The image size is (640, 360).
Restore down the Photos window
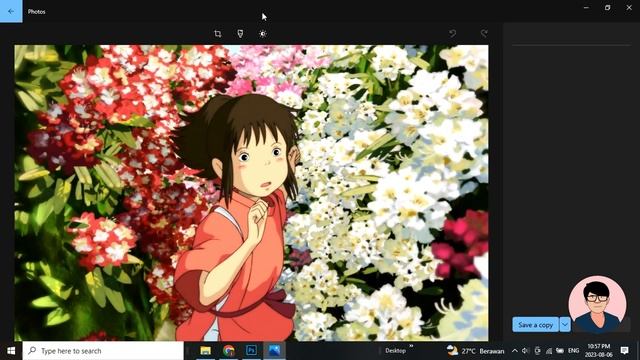coord(607,7)
